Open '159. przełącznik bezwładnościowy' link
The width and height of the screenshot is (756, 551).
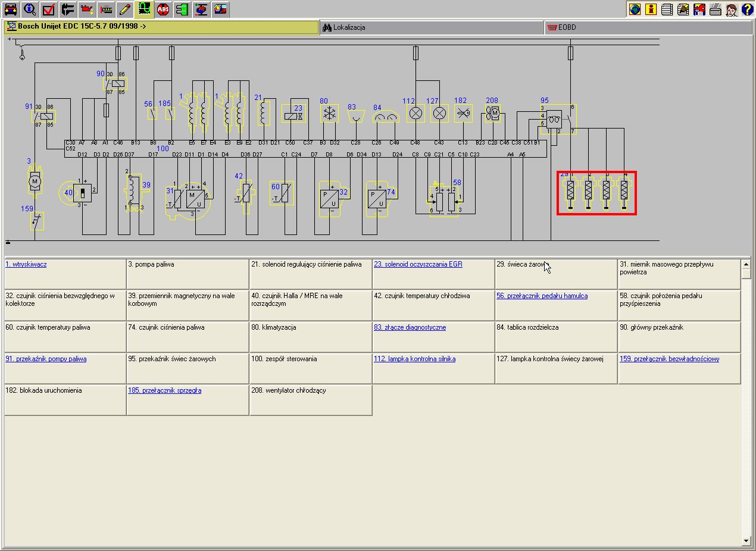point(669,359)
